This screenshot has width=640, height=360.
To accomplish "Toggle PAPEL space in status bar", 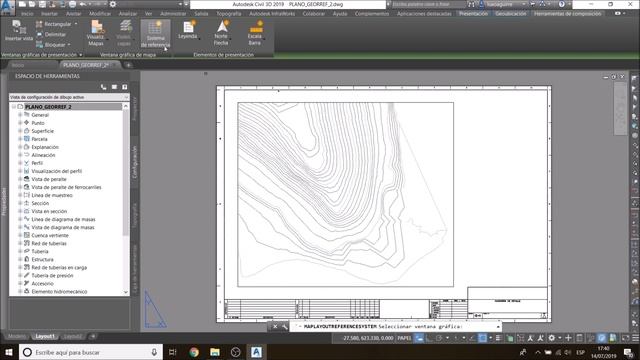I will pyautogui.click(x=404, y=338).
